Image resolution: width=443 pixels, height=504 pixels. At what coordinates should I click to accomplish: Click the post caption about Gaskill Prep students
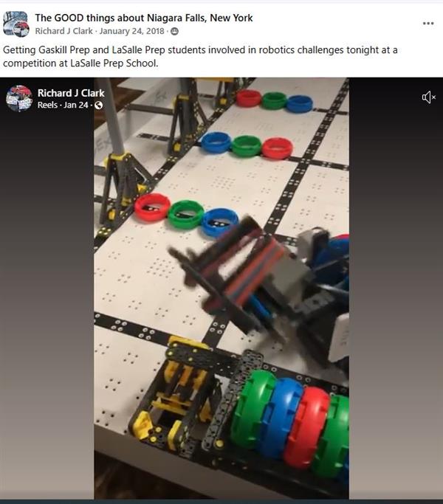click(200, 56)
